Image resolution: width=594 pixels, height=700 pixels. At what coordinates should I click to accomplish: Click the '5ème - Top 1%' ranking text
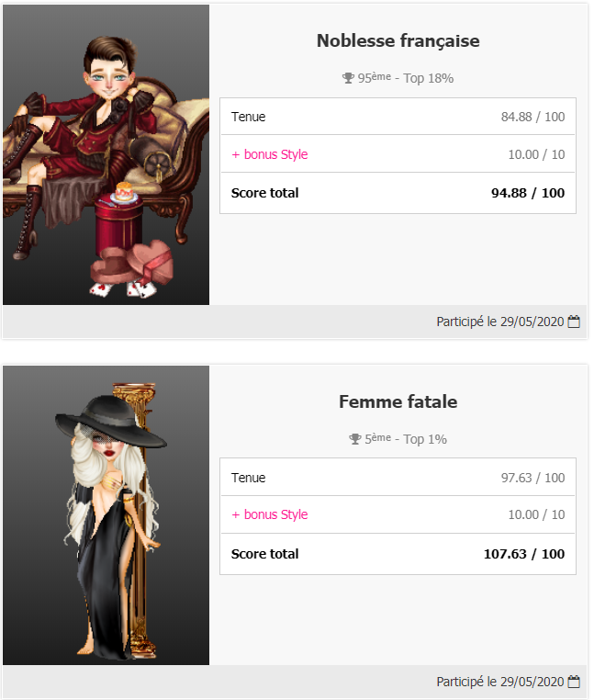coord(406,439)
